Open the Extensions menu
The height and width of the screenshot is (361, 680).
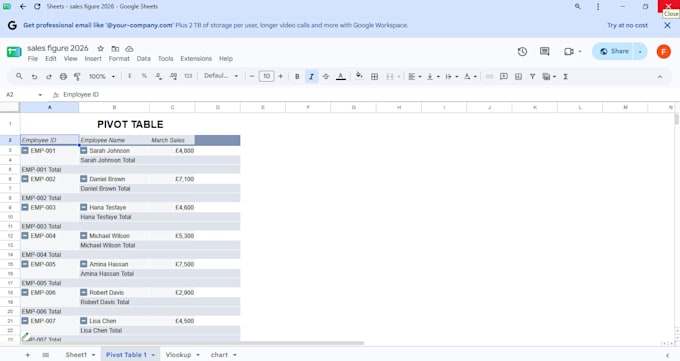click(x=196, y=59)
